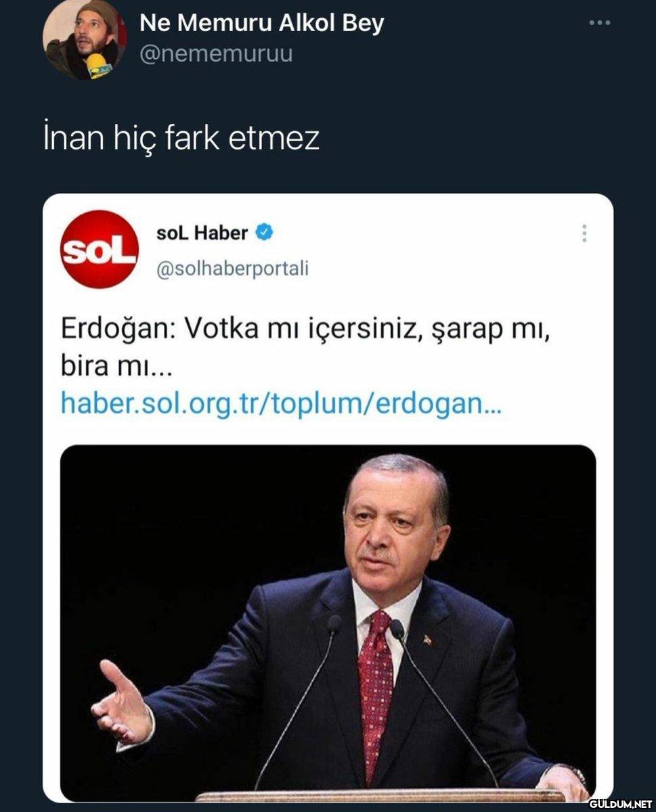Expand the quoted tweet's vertical three-dot menu
656x812 pixels.
[x=584, y=233]
